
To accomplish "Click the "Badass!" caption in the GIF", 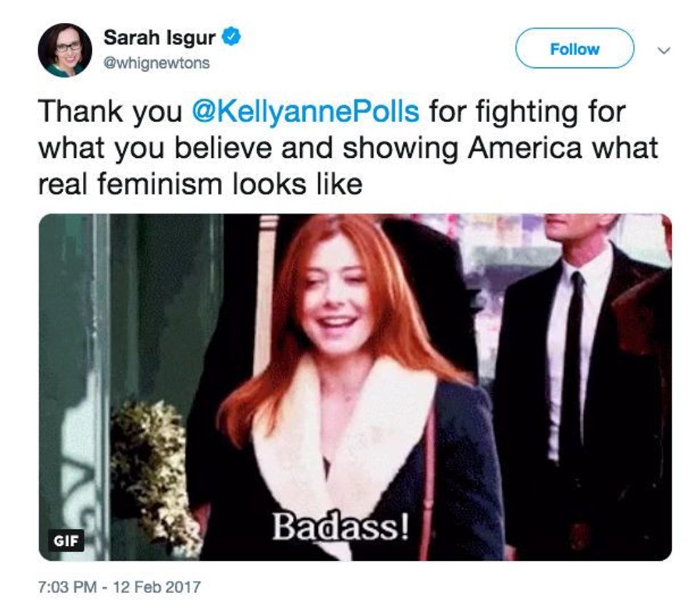I will (x=341, y=527).
